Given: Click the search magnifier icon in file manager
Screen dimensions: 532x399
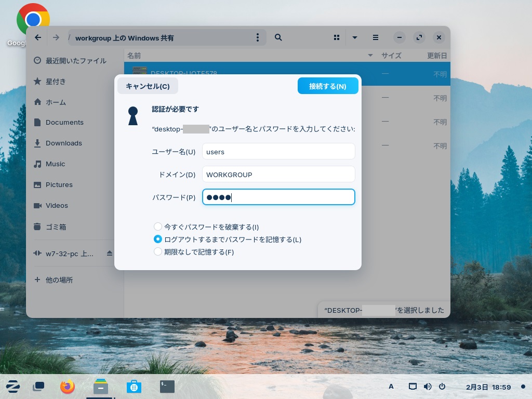Looking at the screenshot, I should (278, 37).
